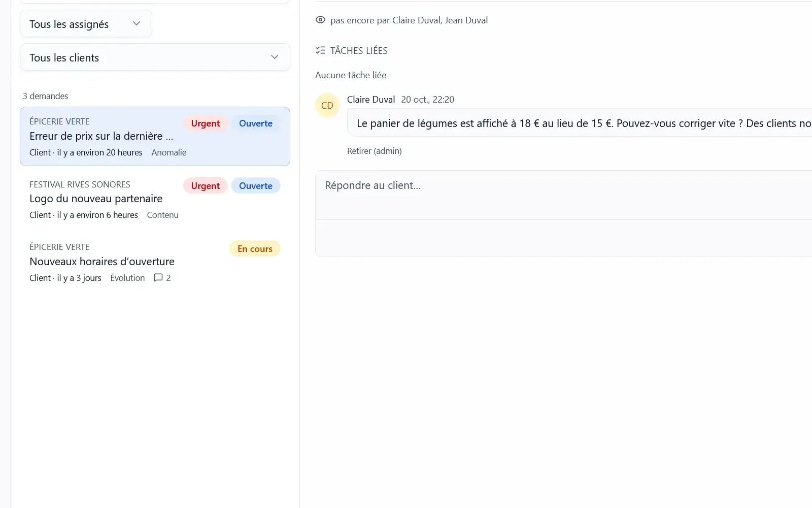Click the Ouverte badge on the Erreur de prix request
812x508 pixels.
click(256, 123)
